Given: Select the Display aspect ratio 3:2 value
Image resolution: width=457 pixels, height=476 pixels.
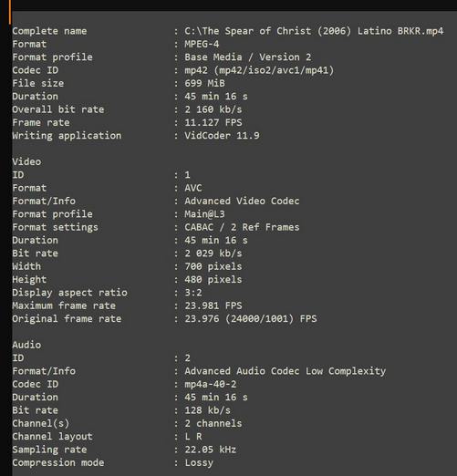Looking at the screenshot, I should point(193,293).
